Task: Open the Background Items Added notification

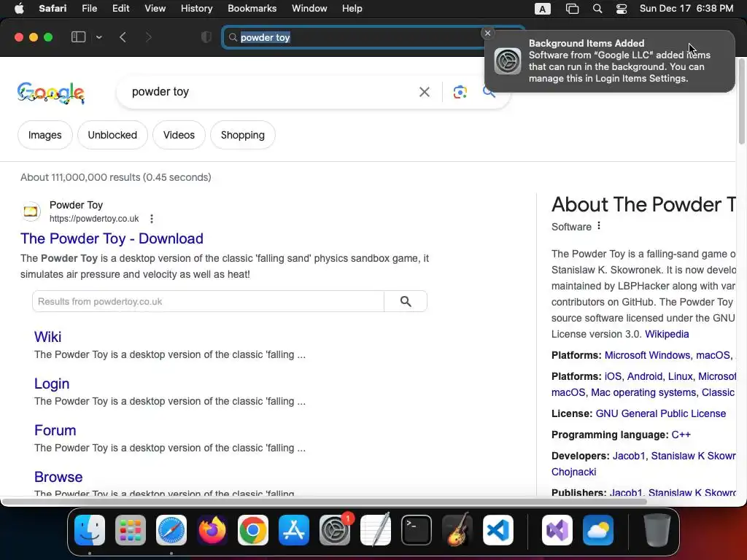Action: point(609,61)
